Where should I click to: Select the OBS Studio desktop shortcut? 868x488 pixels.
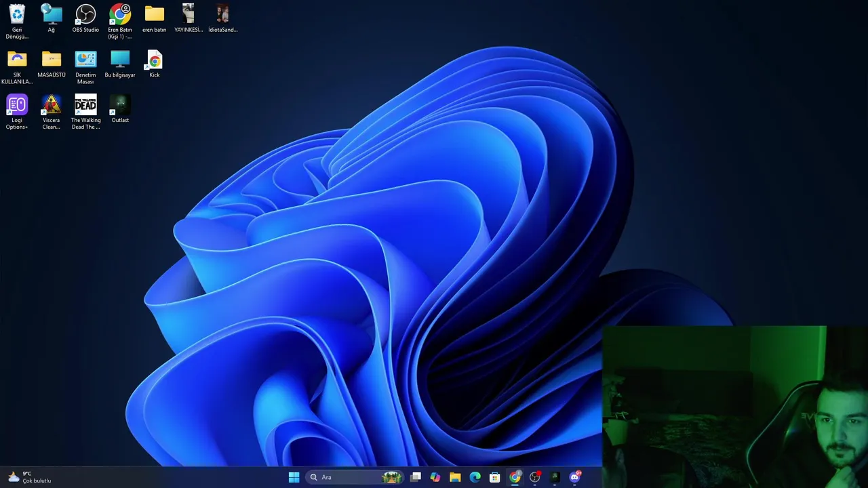pyautogui.click(x=85, y=18)
